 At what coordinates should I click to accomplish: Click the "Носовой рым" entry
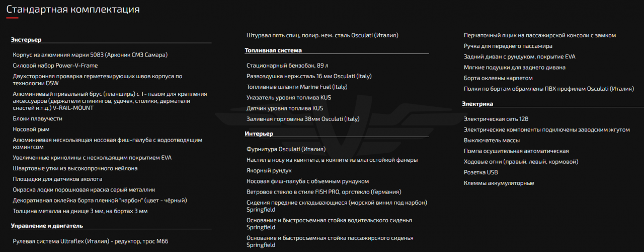(x=30, y=129)
